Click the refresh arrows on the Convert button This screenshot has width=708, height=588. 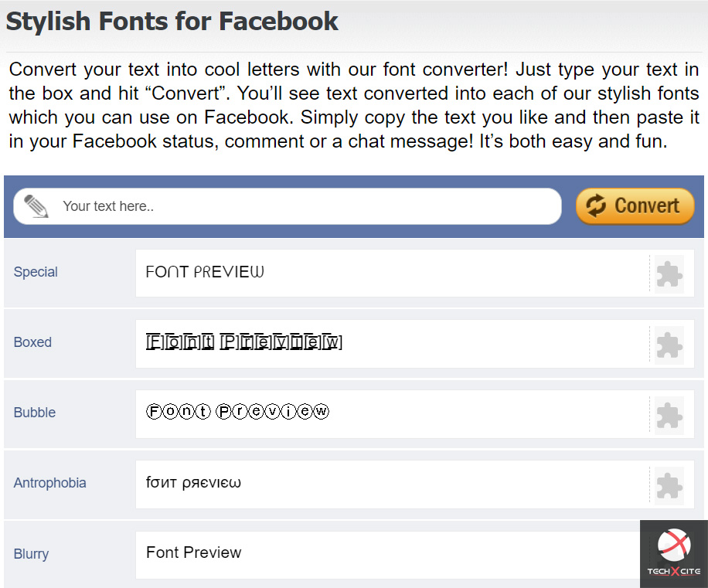(x=596, y=206)
